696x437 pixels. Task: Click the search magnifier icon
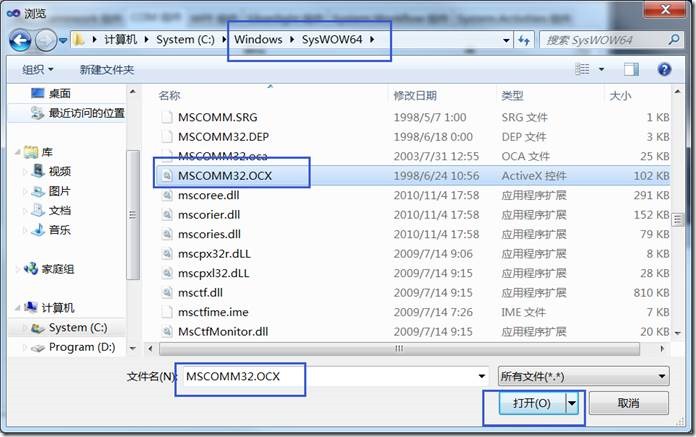[x=674, y=40]
